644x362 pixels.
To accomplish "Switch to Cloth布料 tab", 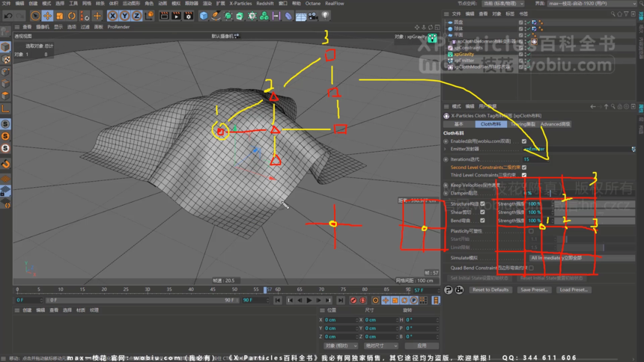I will pyautogui.click(x=490, y=124).
